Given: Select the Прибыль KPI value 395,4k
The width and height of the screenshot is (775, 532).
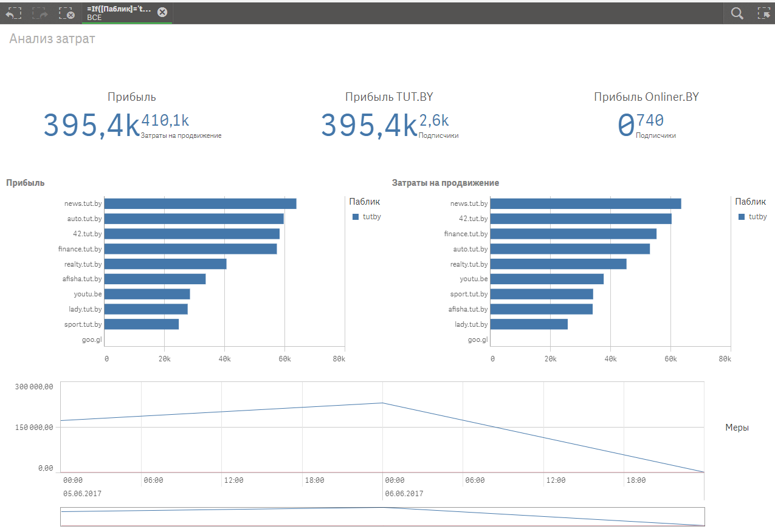Looking at the screenshot, I should [91, 125].
